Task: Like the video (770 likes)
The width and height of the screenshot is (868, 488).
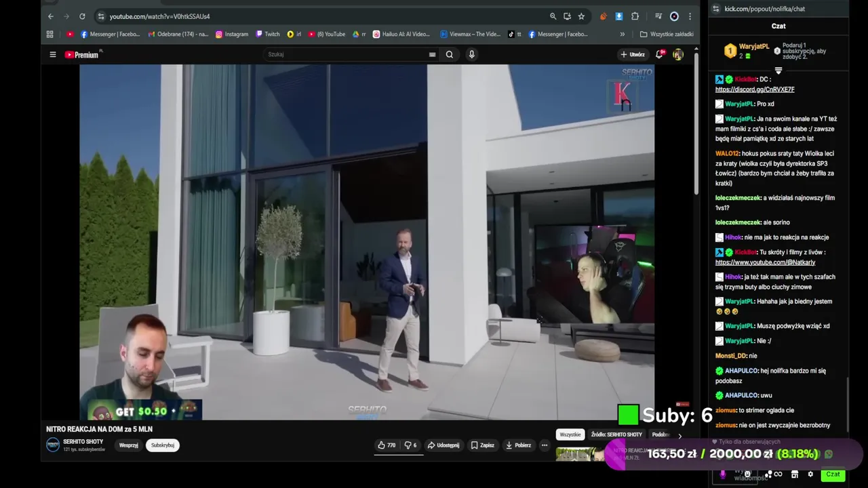Action: (x=387, y=445)
